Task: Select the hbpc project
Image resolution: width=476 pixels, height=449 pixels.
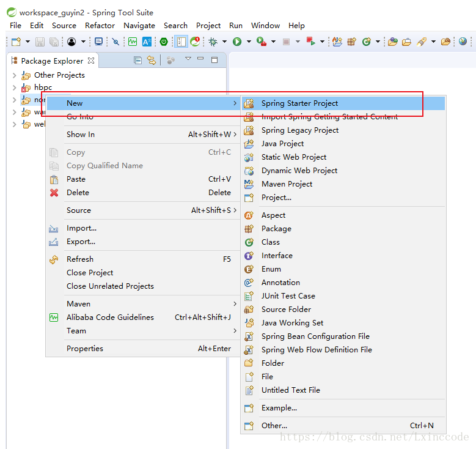Action: coord(43,87)
